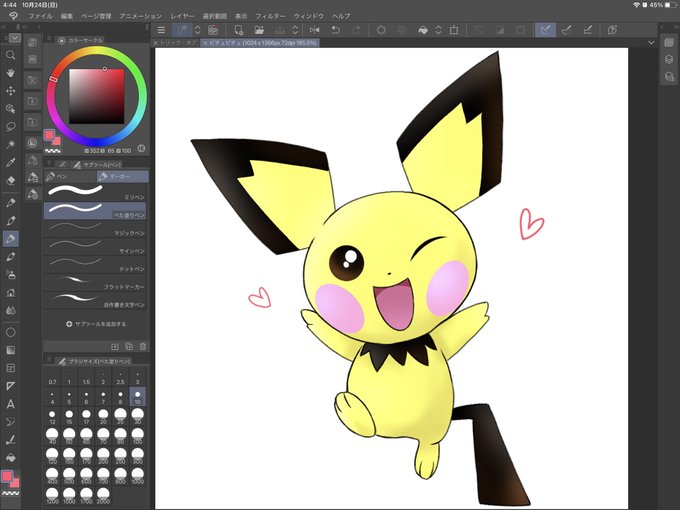Toggle Snap to special ruler button

coord(566,30)
